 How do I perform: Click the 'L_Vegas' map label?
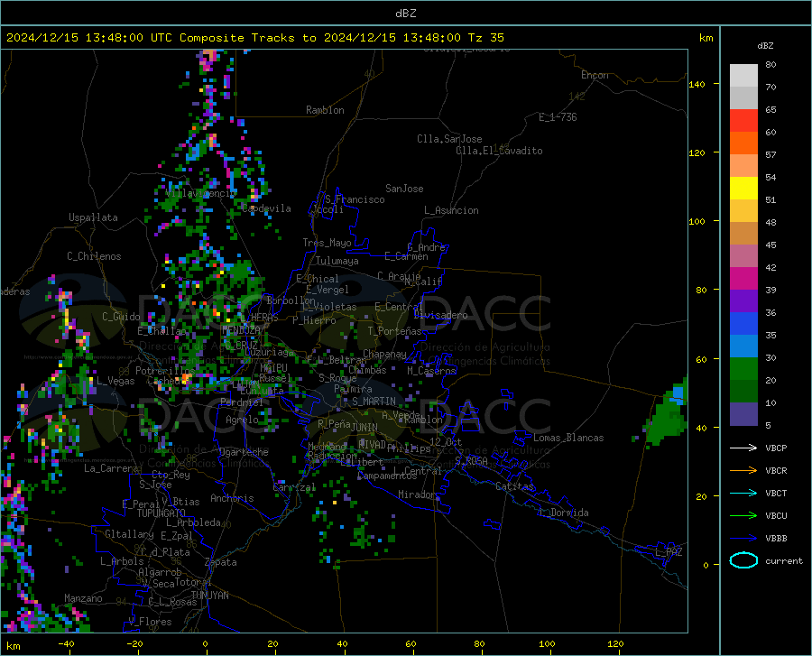click(115, 381)
